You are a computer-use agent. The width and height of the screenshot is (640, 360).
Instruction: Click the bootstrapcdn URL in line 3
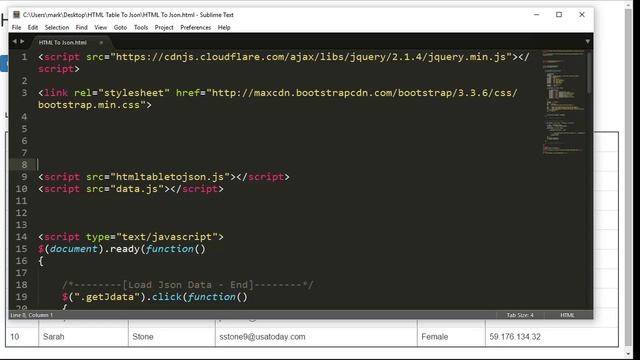[x=362, y=93]
